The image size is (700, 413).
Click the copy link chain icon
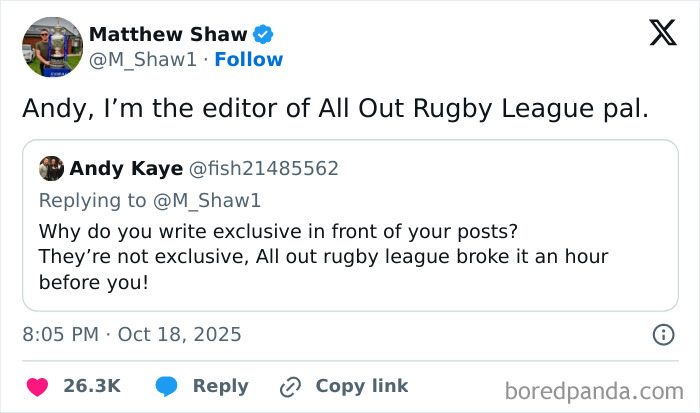pos(291,386)
